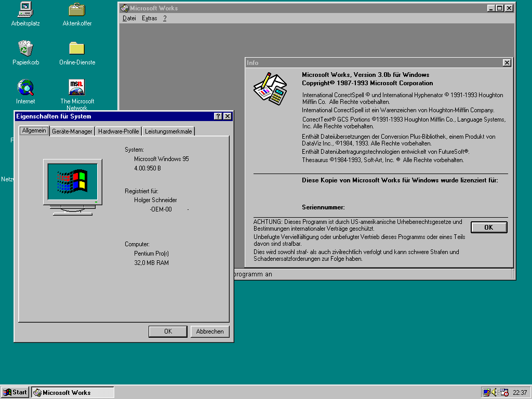Open the Aktenkoffer briefcase icon
Image resolution: width=532 pixels, height=399 pixels.
point(77,10)
